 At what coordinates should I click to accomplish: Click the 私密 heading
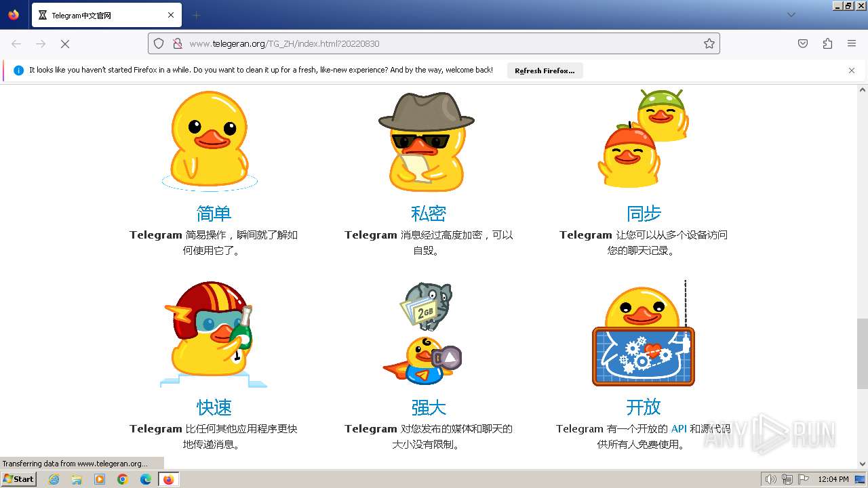coord(429,213)
